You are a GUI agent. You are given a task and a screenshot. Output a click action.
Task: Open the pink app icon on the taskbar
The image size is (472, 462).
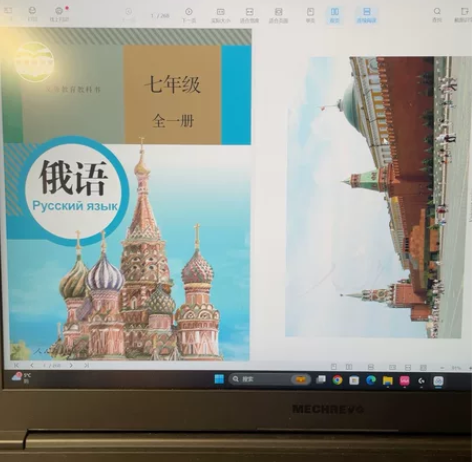click(x=404, y=381)
